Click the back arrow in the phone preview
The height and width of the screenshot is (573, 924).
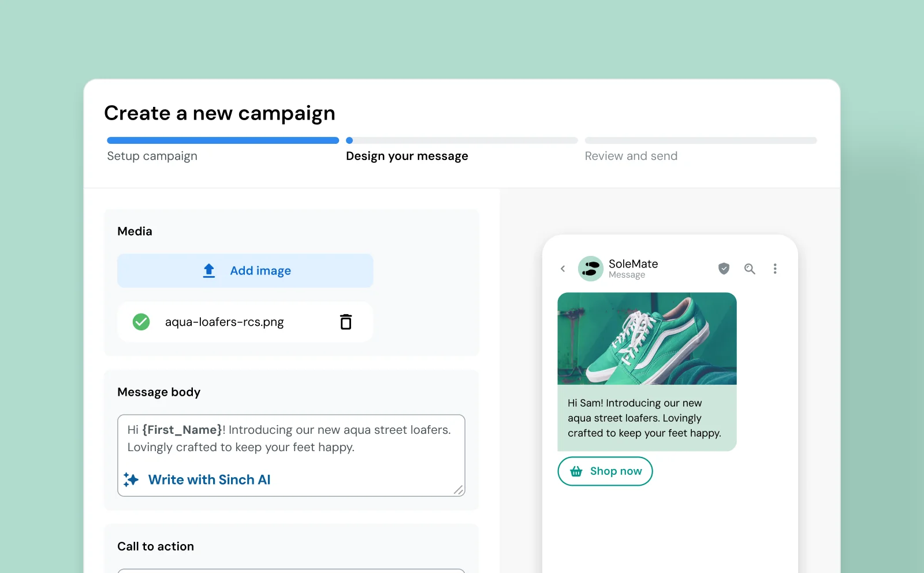562,269
